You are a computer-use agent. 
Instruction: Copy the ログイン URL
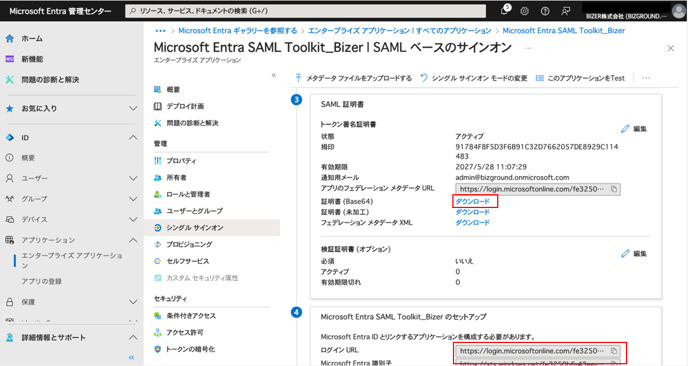(614, 351)
